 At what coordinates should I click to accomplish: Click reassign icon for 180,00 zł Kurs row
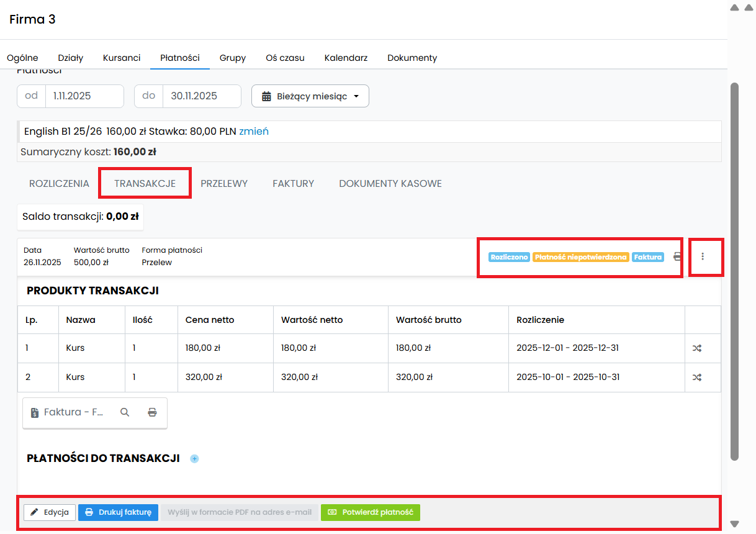coord(697,348)
